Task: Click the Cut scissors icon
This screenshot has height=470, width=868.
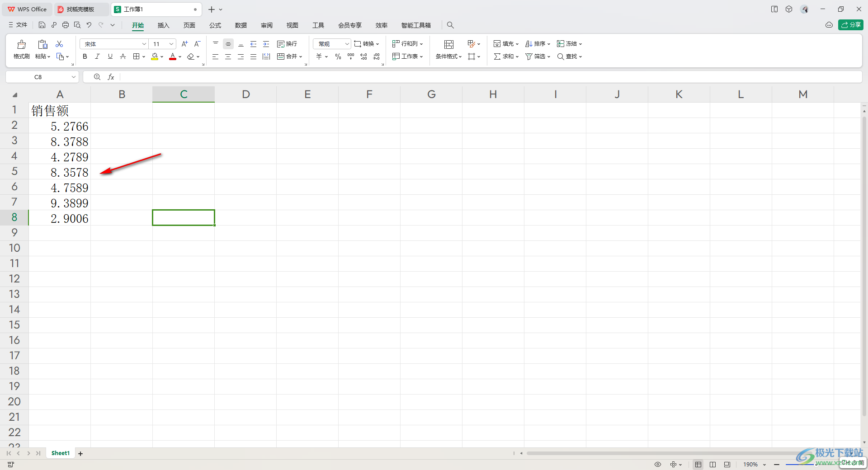Action: click(x=59, y=44)
